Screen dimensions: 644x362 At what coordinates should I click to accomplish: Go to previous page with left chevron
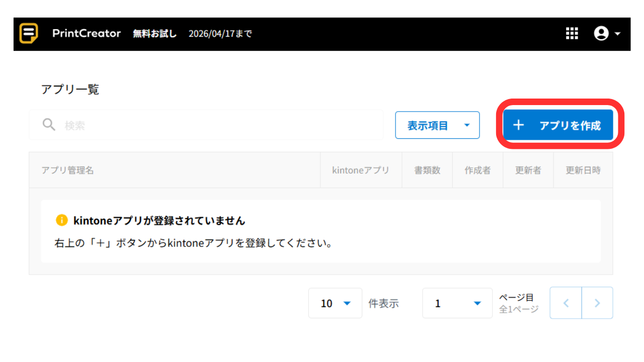coord(566,303)
